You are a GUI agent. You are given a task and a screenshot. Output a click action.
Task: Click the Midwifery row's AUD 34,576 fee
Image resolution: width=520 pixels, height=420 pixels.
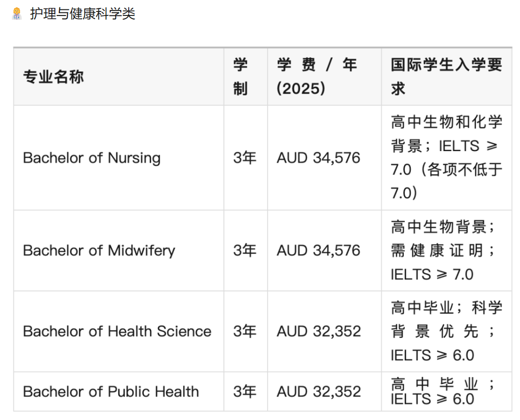pos(318,250)
